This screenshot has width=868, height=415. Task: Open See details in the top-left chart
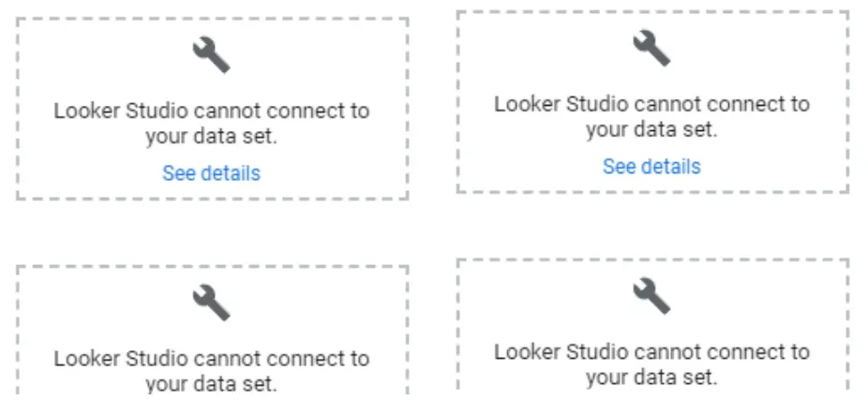tap(211, 173)
